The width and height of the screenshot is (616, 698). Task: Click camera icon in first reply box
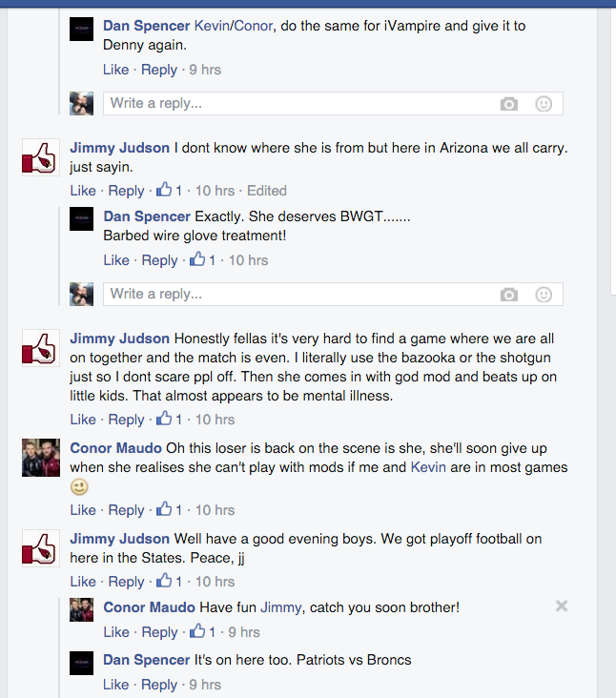[x=509, y=104]
